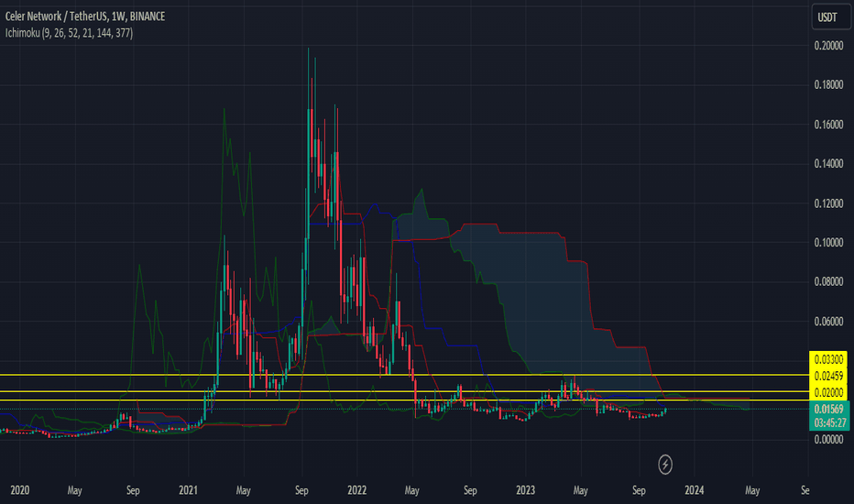Screen dimensions: 854x504
Task: Click the 0.08000 price axis label
Action: pos(828,281)
